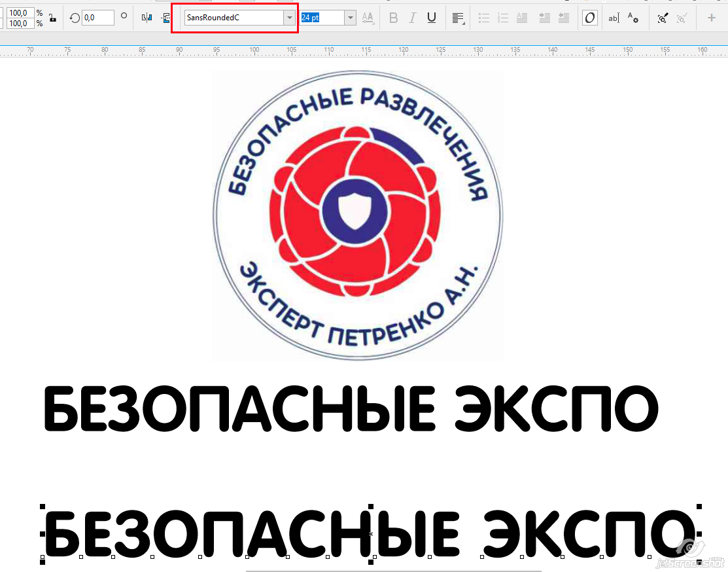Toggle bold formatting
This screenshot has width=728, height=572.
(x=392, y=18)
